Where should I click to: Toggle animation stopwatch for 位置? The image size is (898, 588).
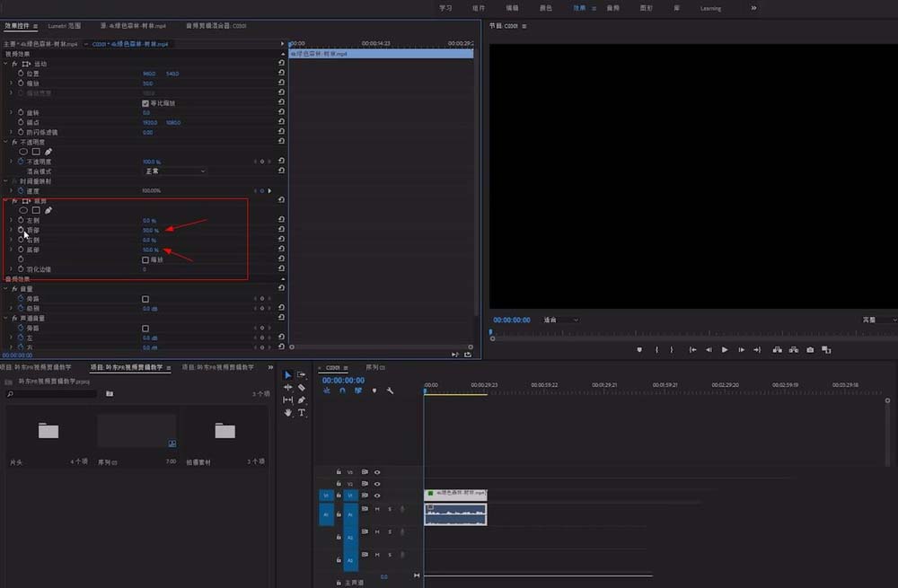tap(21, 74)
